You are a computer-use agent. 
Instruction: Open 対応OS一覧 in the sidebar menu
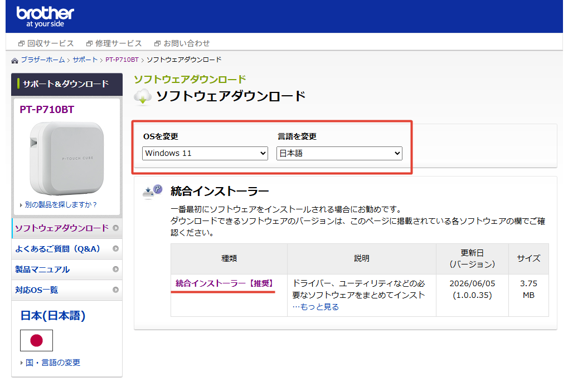tap(67, 290)
